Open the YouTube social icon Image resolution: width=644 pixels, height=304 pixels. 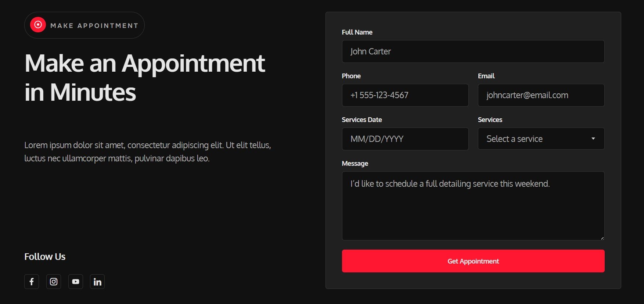(76, 282)
